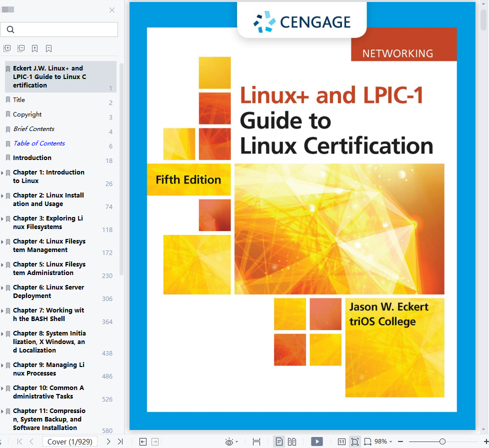Focus the bookmark search field
The image size is (489, 448).
(x=59, y=29)
